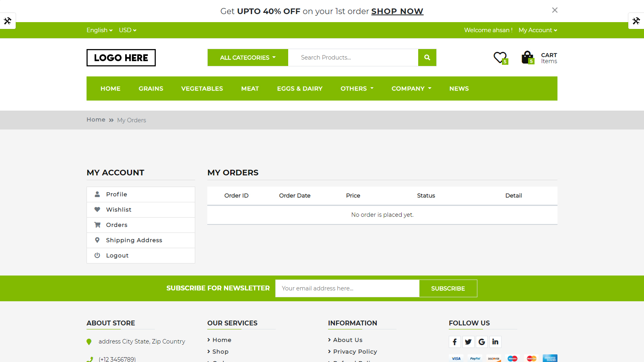Image resolution: width=644 pixels, height=362 pixels.
Task: Open the VEGETABLES menu item
Action: point(202,88)
